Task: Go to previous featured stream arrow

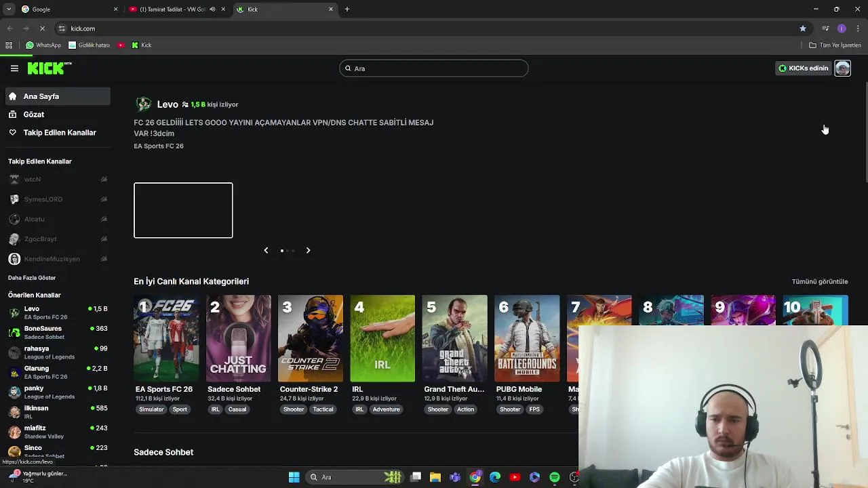Action: 266,250
